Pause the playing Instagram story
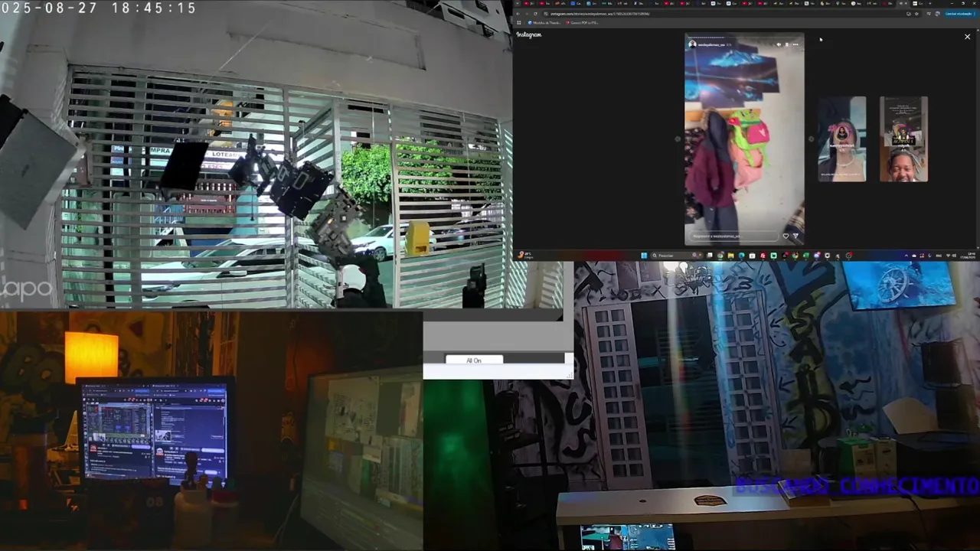 tap(787, 44)
